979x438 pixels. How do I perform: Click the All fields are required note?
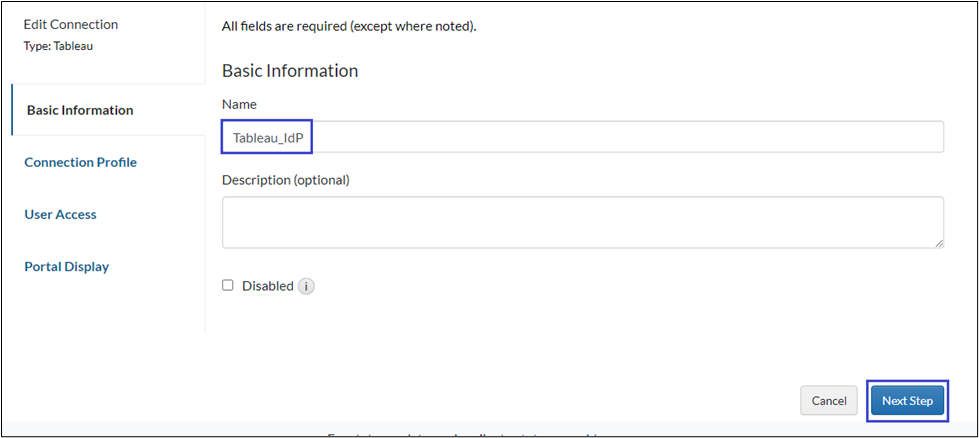click(x=348, y=25)
